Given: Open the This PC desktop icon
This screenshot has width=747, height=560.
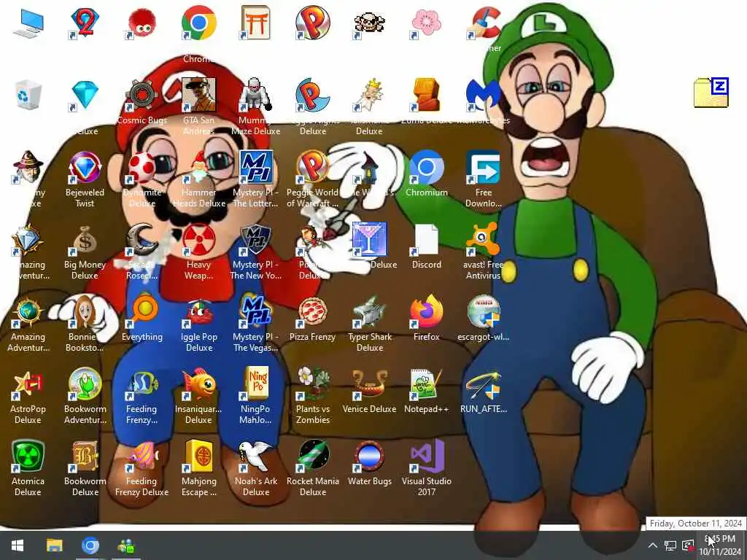Looking at the screenshot, I should (x=28, y=23).
